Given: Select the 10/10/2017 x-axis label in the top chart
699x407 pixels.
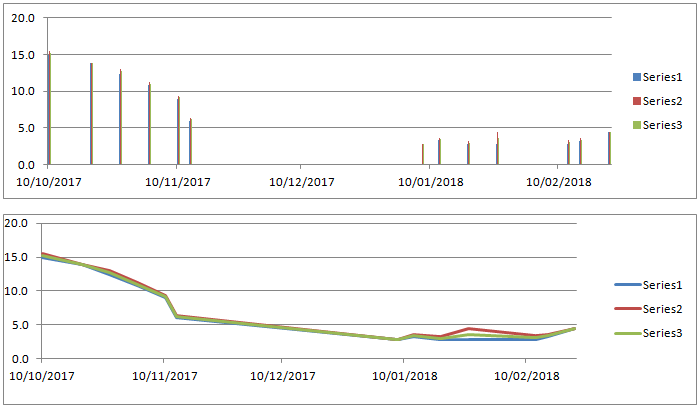Looking at the screenshot, I should 49,182.
